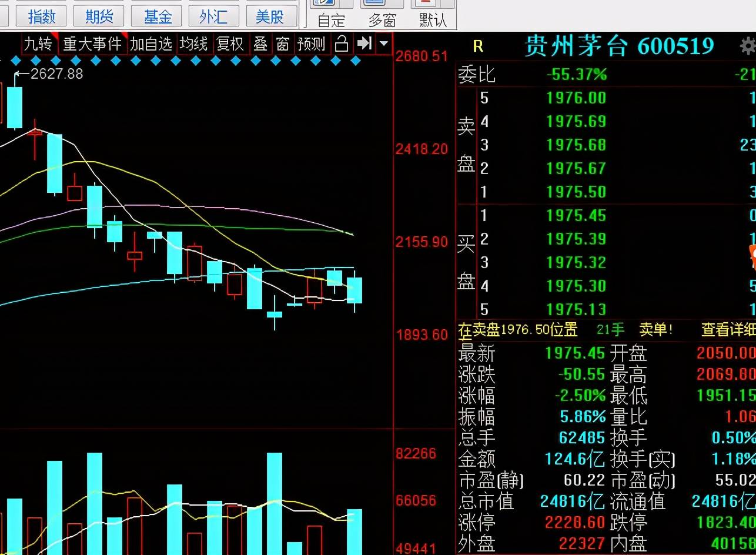Screen dimensions: 756x555
Task: Click the 卖单! alert text
Action: pos(655,330)
